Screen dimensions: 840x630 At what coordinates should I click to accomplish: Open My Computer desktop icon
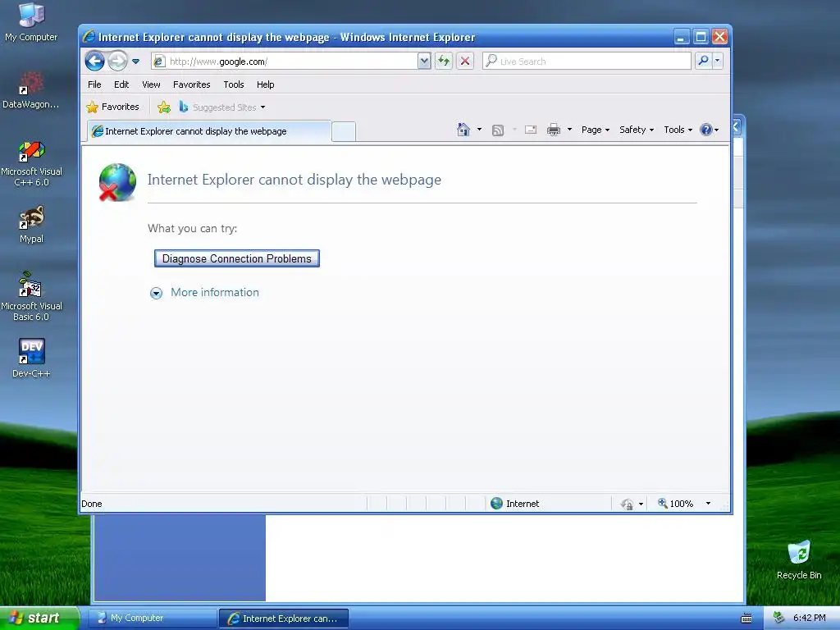coord(31,22)
